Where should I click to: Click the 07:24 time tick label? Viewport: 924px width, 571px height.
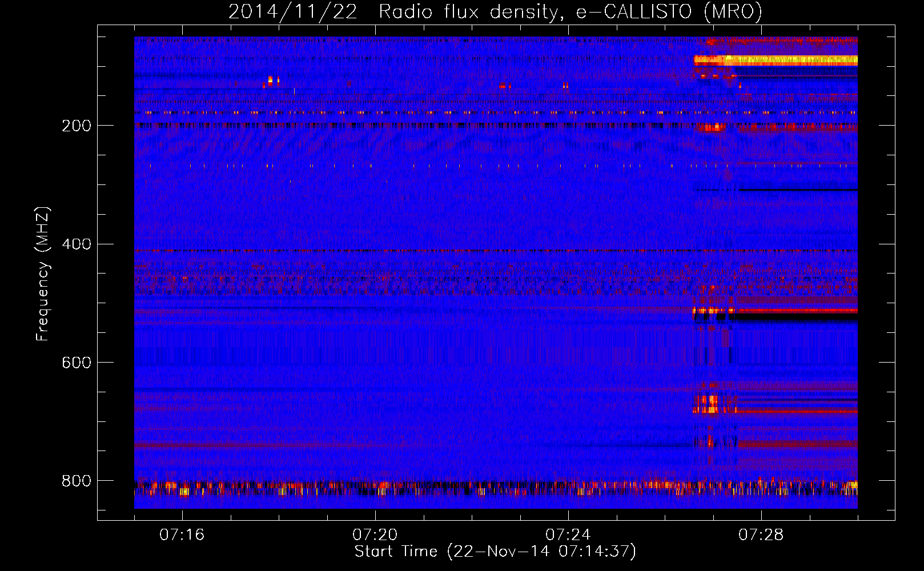(x=568, y=535)
